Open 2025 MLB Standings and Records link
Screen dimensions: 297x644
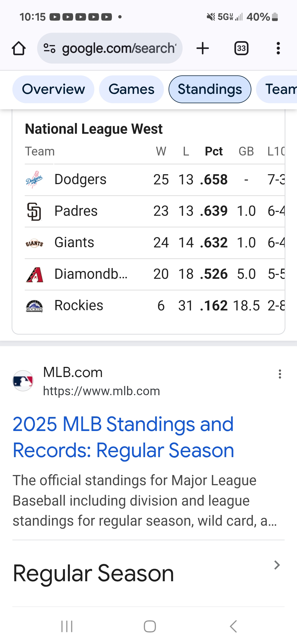click(x=123, y=437)
